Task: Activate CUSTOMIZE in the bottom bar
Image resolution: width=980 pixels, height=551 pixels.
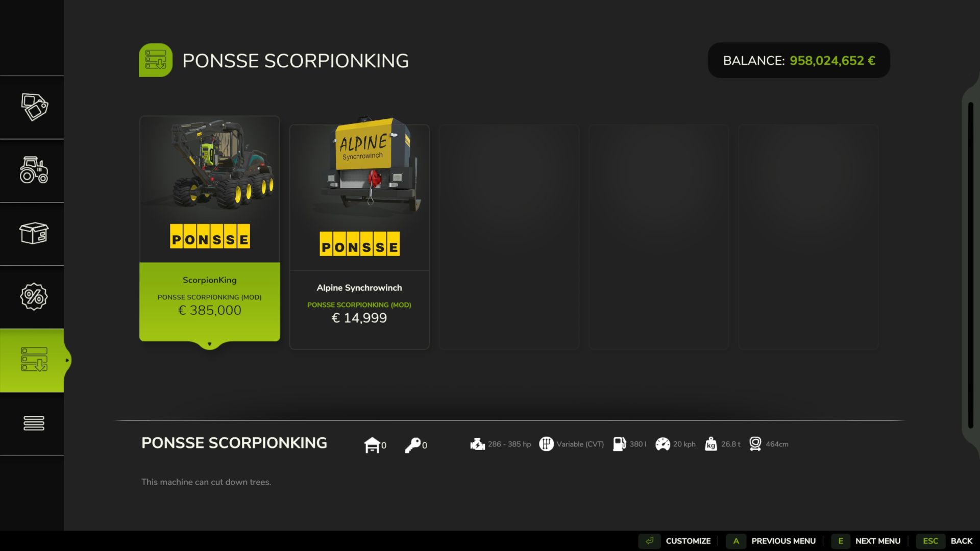Action: (x=688, y=541)
